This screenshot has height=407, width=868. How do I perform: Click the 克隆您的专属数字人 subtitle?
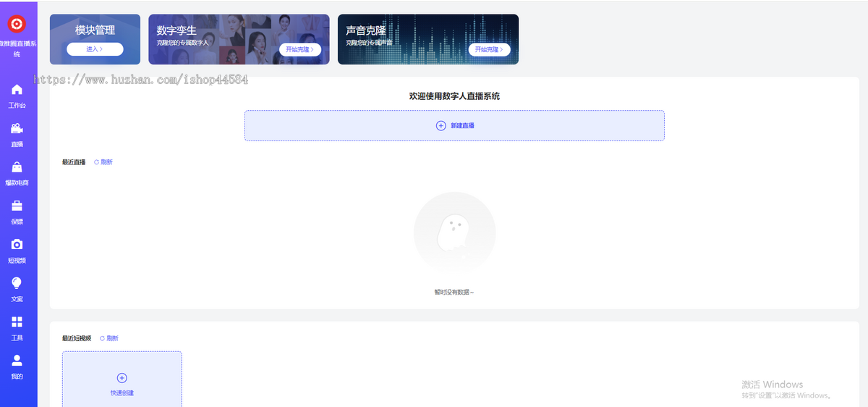182,43
